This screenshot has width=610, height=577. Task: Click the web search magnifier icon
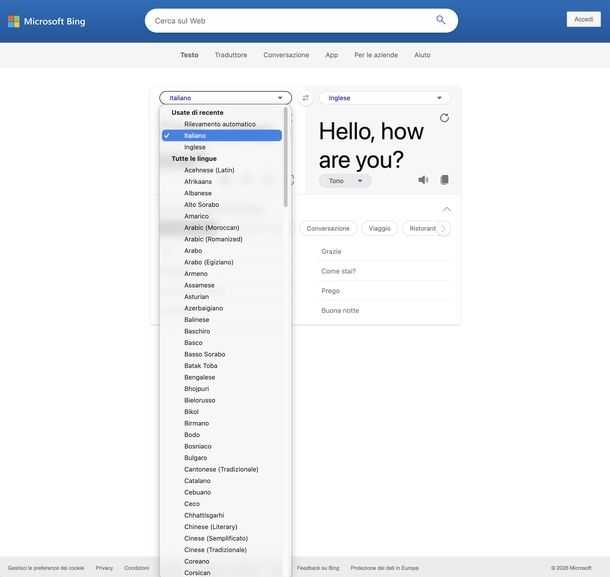click(440, 20)
